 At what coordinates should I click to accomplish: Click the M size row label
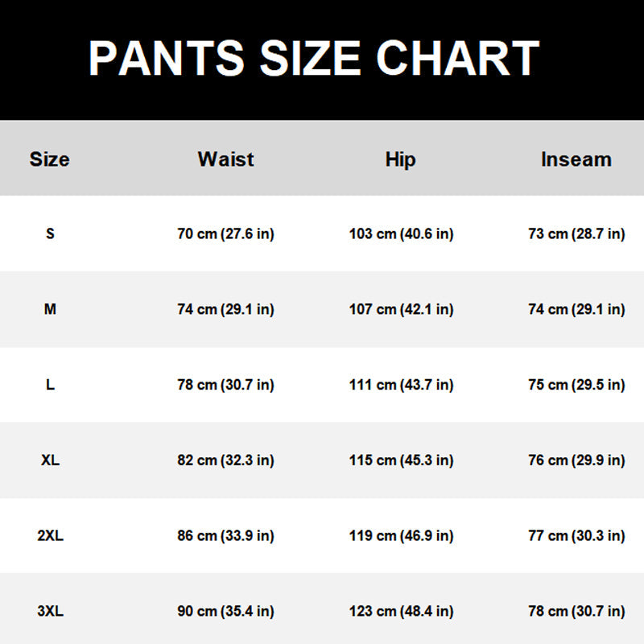[x=50, y=309]
